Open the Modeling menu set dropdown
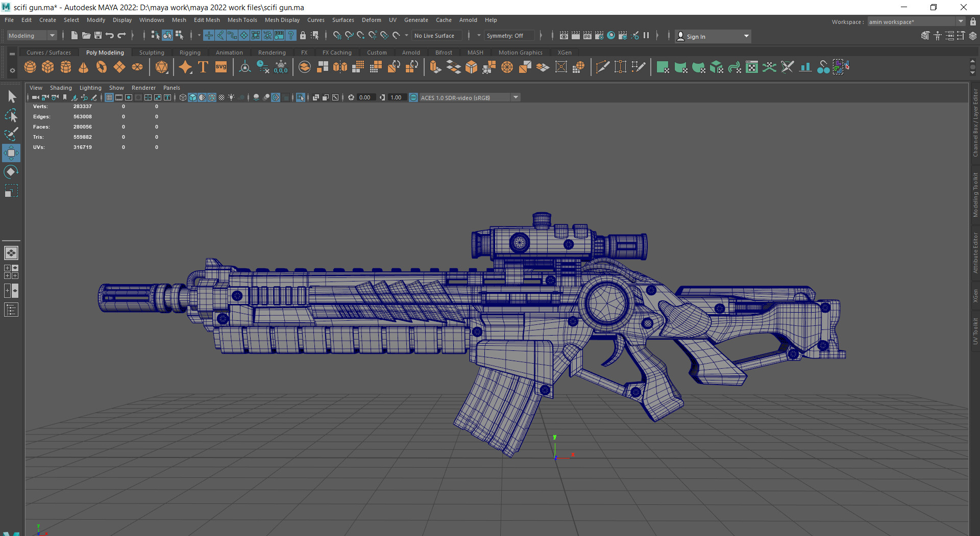The image size is (980, 536). (x=51, y=35)
